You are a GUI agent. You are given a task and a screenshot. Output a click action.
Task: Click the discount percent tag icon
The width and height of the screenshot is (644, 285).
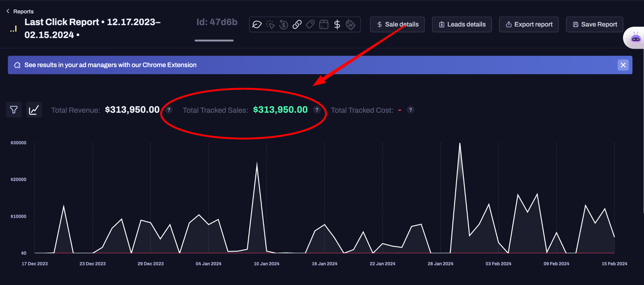pos(350,25)
